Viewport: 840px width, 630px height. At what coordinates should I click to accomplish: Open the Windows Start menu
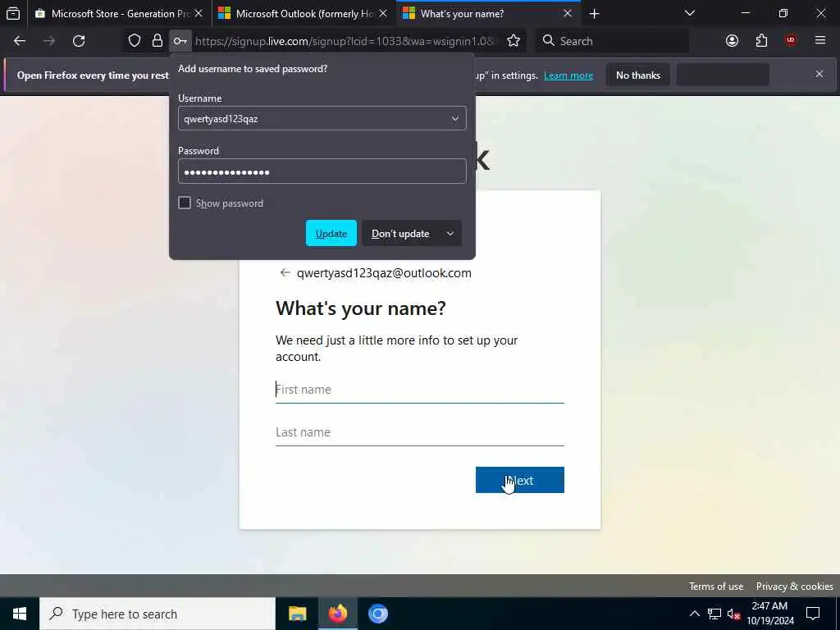(x=20, y=614)
